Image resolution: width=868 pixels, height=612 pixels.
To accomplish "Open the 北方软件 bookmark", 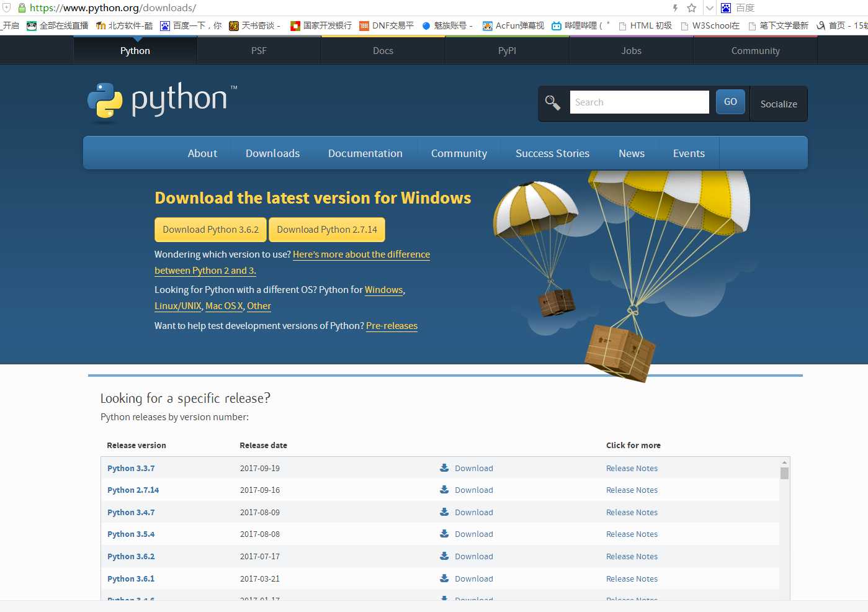I will 125,25.
